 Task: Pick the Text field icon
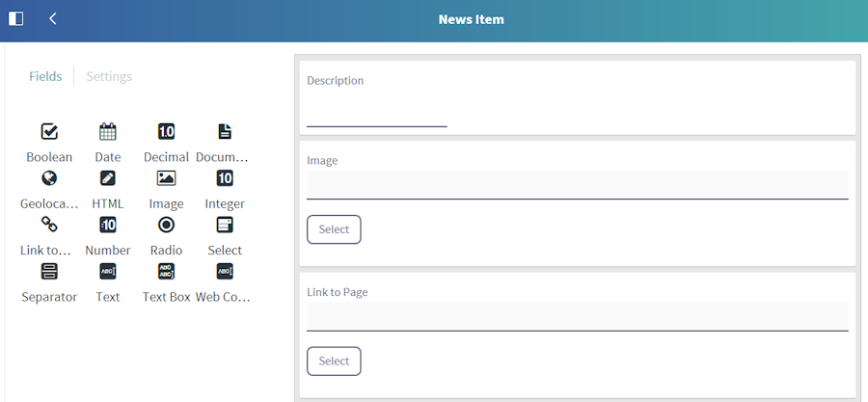(107, 271)
